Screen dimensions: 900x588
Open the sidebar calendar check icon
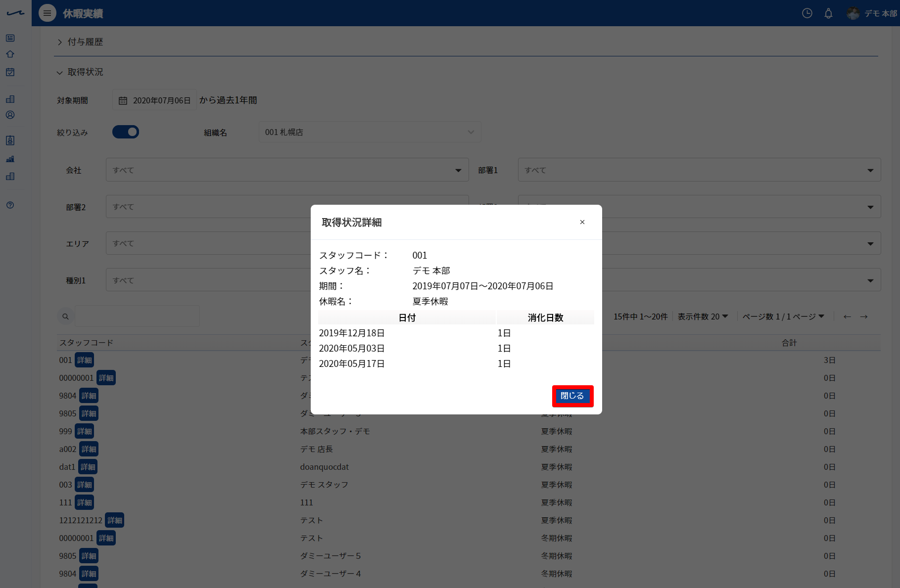(x=10, y=72)
